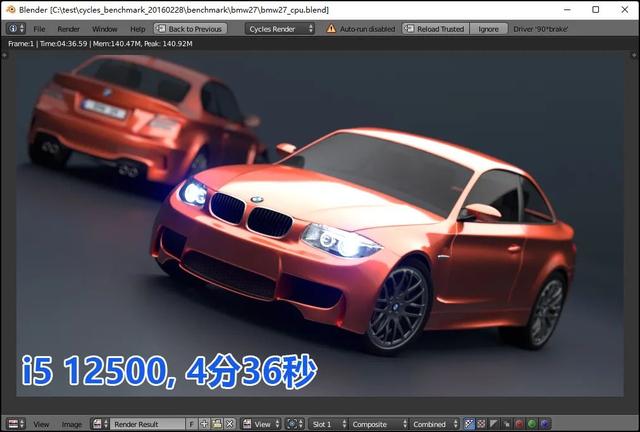
Task: Click the Render Result image name field
Action: tap(148, 424)
